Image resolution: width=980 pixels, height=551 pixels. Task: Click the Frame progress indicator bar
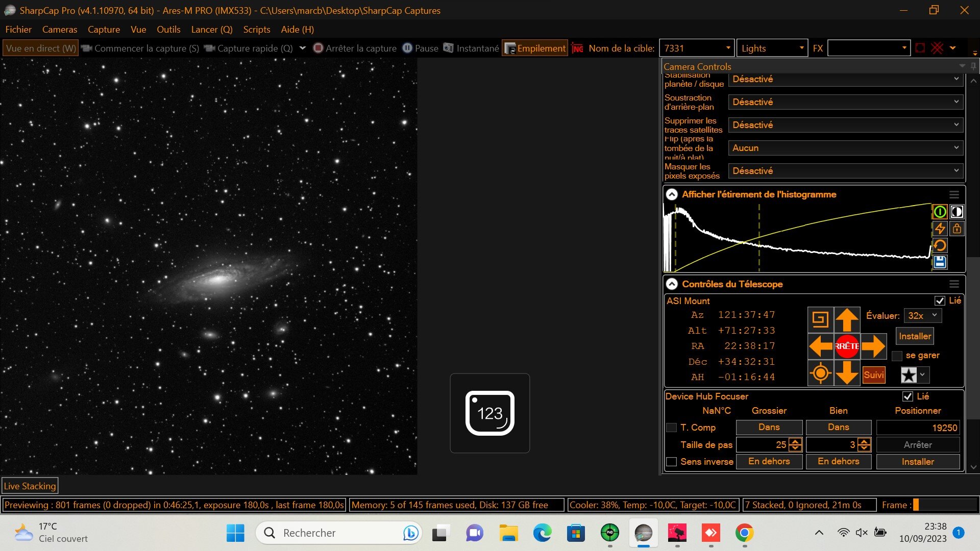(x=944, y=505)
